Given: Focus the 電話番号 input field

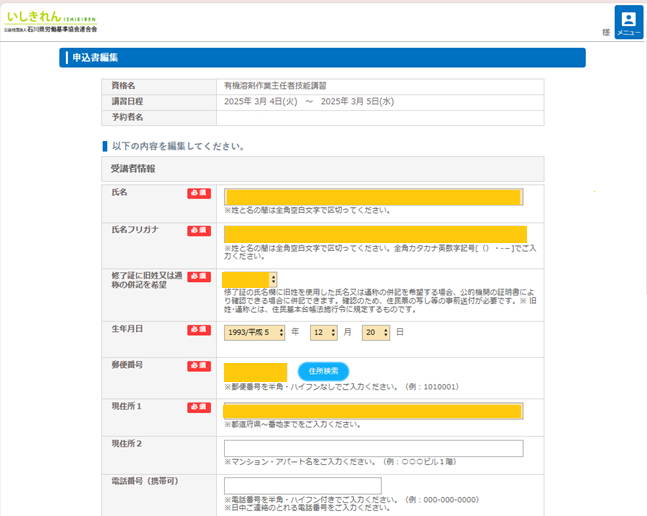Looking at the screenshot, I should [x=303, y=486].
